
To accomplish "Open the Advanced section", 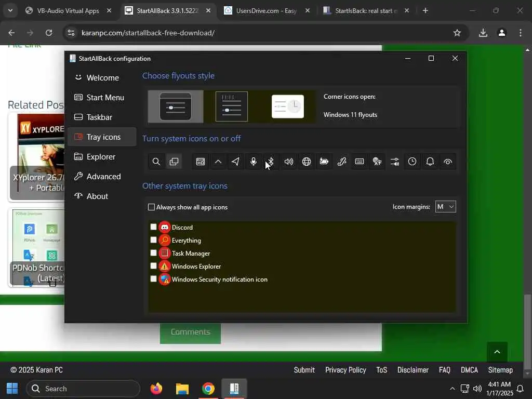I will pos(102,177).
